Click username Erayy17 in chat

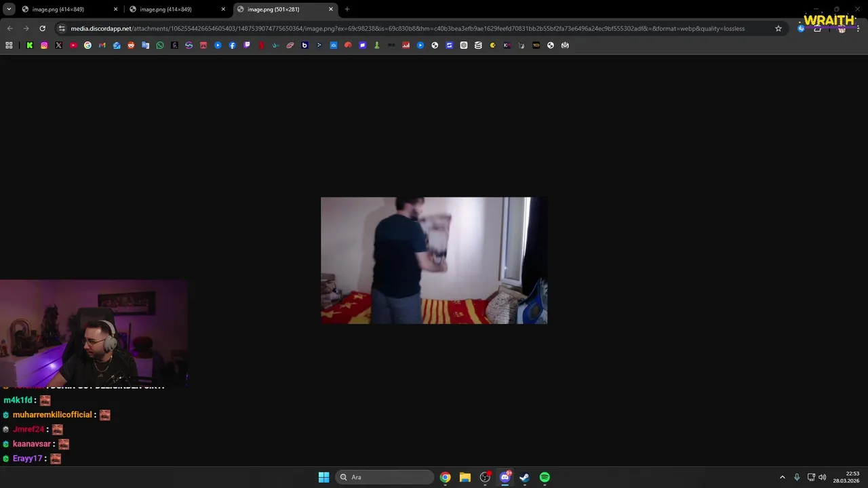pyautogui.click(x=28, y=458)
